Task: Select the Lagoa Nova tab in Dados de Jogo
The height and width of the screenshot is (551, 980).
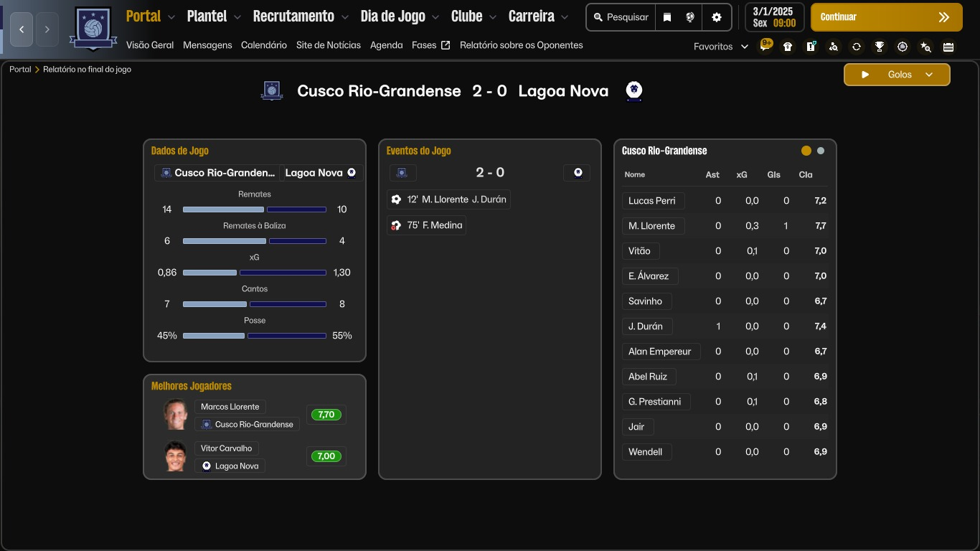Action: 320,173
